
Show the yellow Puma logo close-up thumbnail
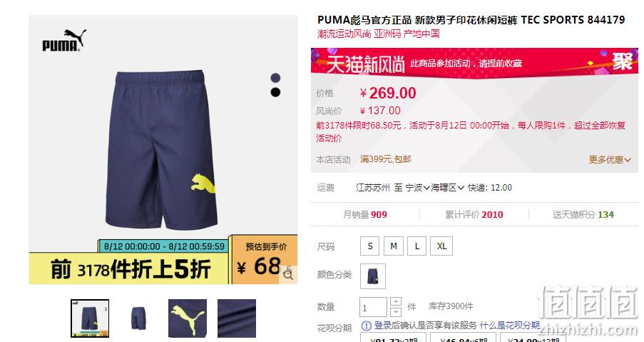[x=188, y=318]
